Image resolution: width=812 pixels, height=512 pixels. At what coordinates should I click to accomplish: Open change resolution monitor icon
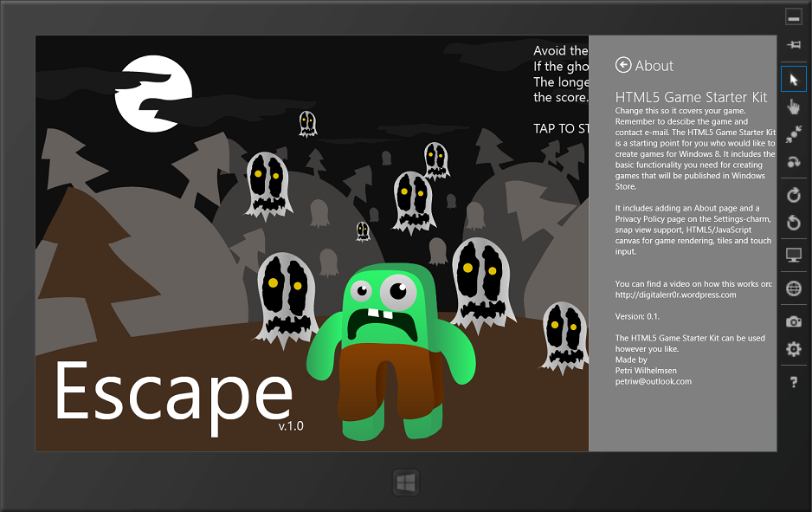pos(793,256)
